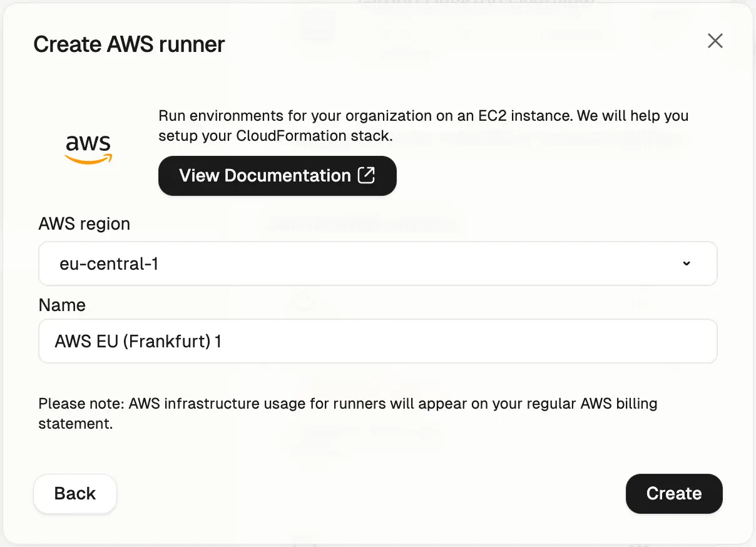Click the 'Name' field label
This screenshot has height=547, width=756.
62,305
